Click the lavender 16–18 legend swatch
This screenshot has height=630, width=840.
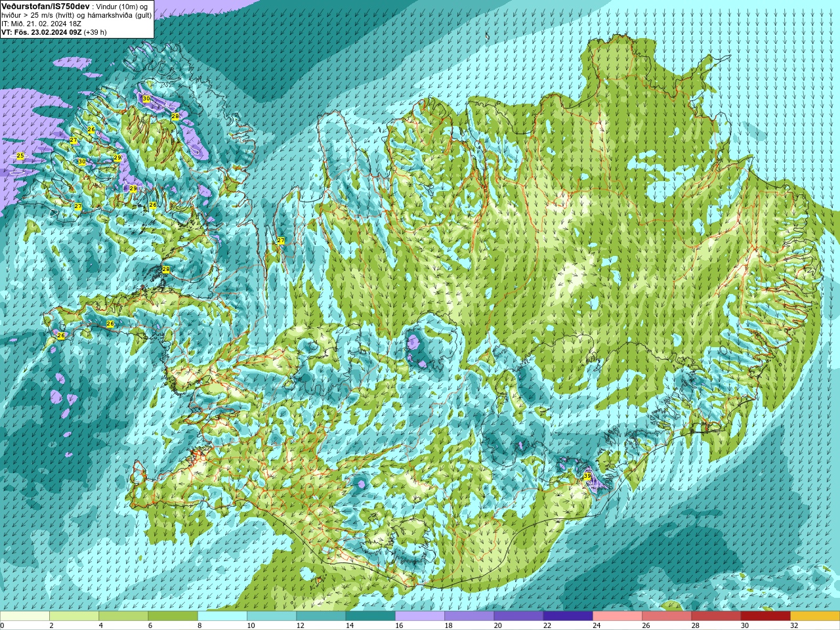420,616
